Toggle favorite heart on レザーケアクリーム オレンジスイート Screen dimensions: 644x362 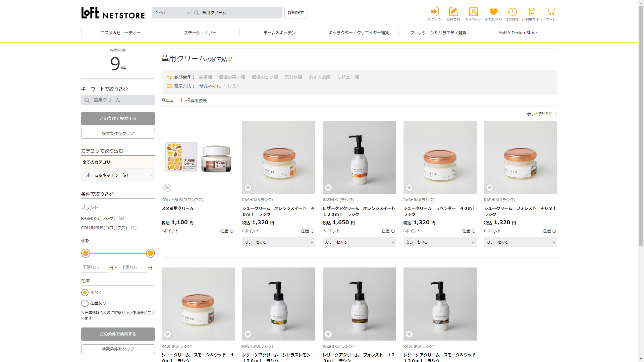328,188
